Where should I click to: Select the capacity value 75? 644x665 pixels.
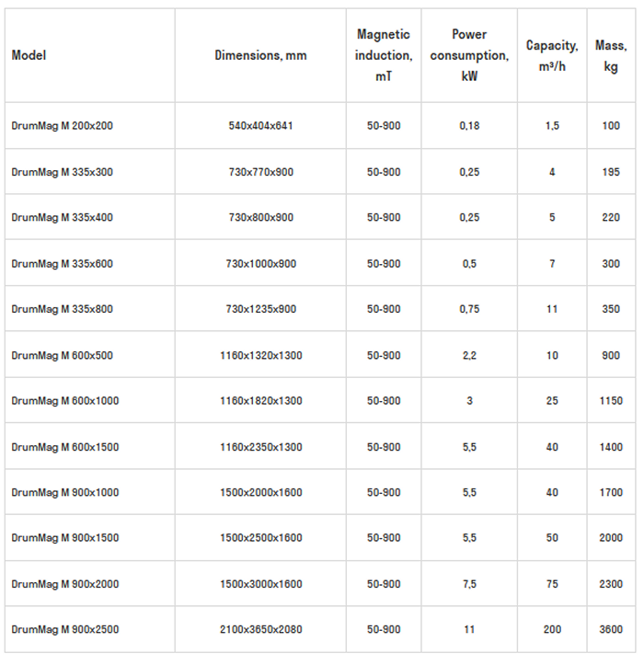click(552, 584)
